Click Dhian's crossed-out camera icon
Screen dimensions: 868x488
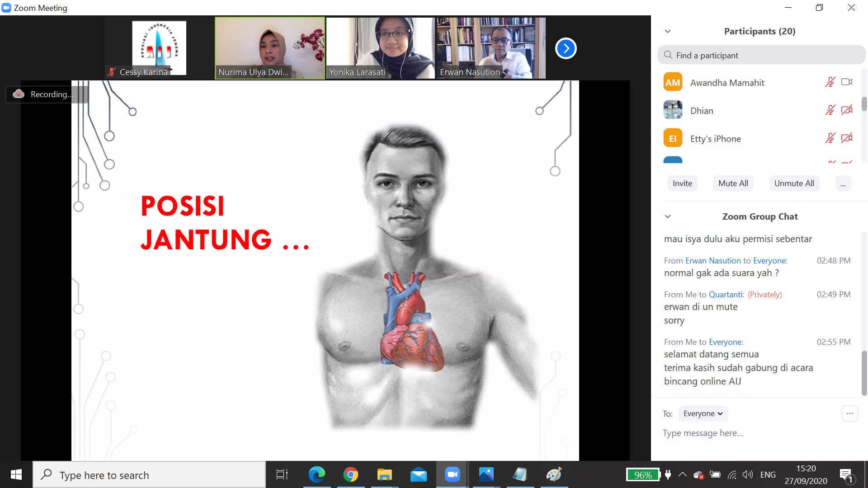(847, 110)
